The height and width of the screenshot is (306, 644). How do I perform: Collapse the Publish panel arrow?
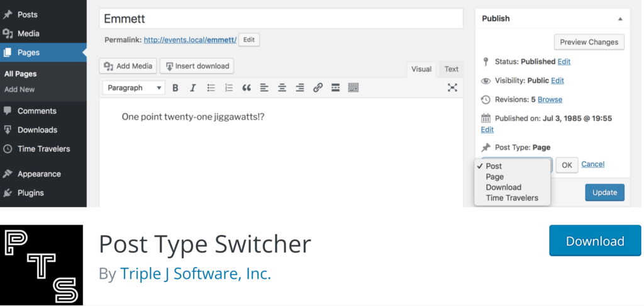pyautogui.click(x=620, y=19)
